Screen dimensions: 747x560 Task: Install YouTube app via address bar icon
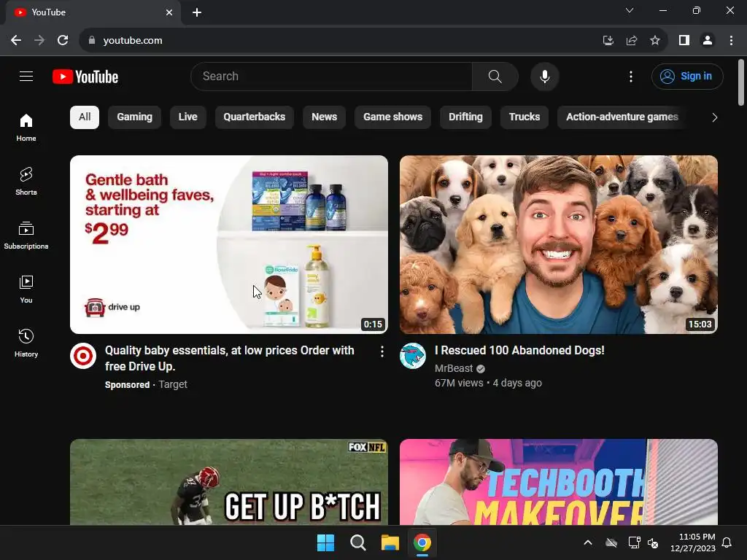608,41
